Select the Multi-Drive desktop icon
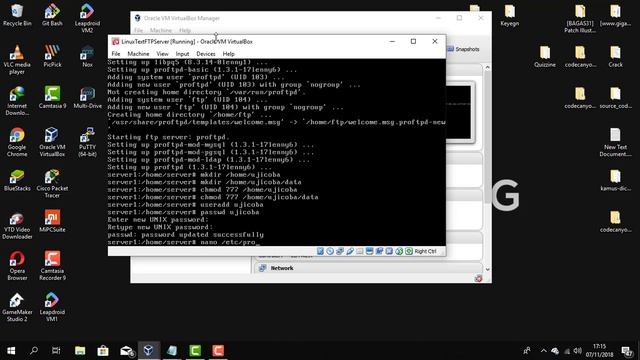Viewport: 640px width, 360px height. point(87,98)
